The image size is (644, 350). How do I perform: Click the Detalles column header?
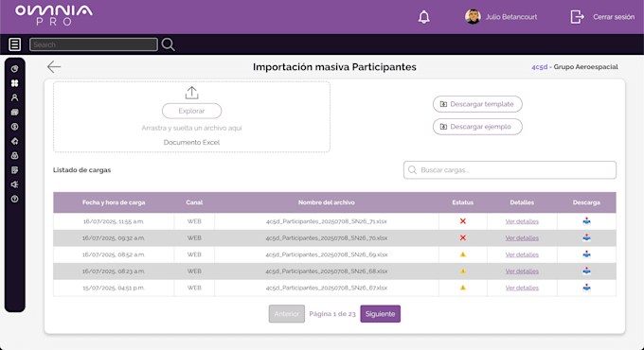pos(522,202)
